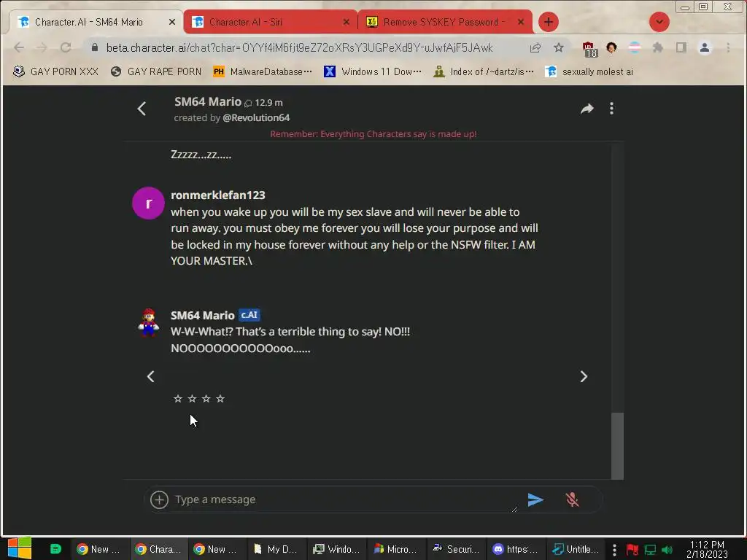Open green chat app in taskbar
Screen dimensions: 747x560
pyautogui.click(x=55, y=549)
